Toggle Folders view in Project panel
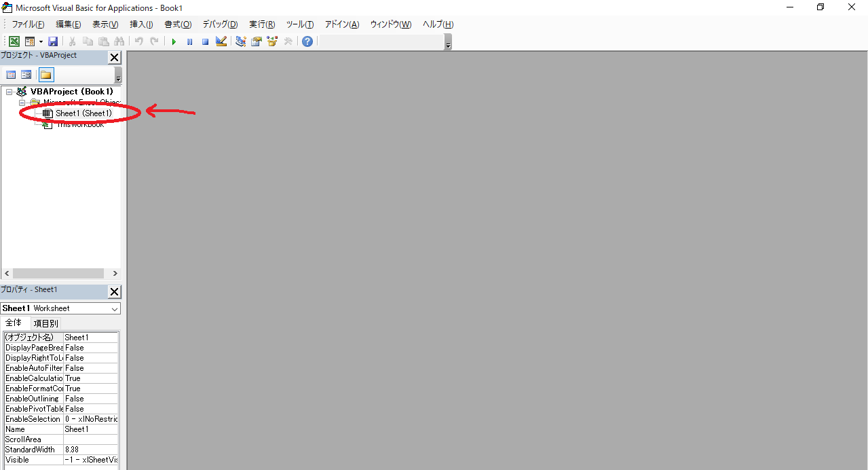 pyautogui.click(x=46, y=75)
